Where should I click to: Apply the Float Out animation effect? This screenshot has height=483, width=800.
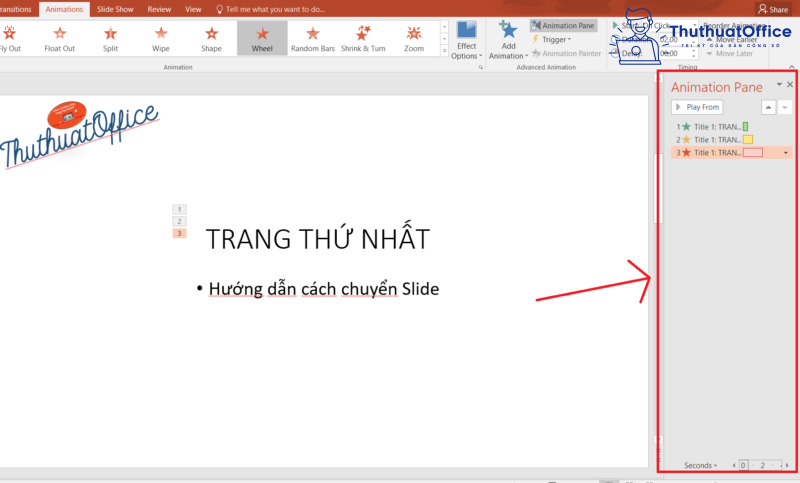coord(60,39)
